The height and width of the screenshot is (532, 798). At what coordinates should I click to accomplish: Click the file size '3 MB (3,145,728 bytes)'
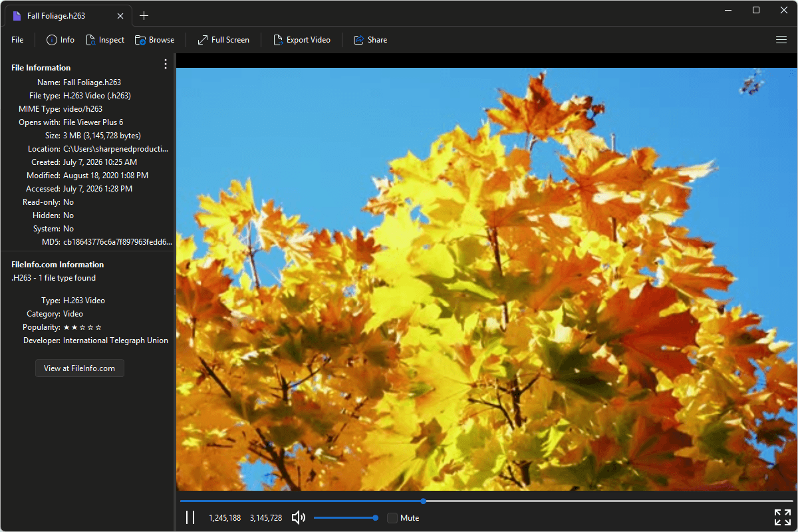(102, 136)
